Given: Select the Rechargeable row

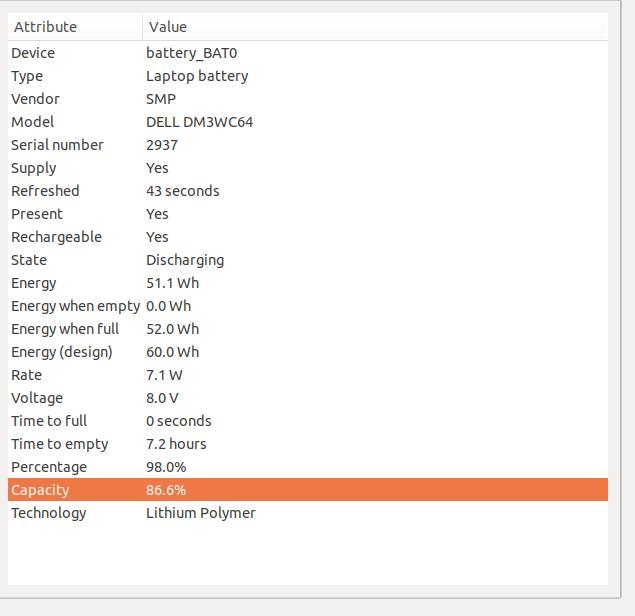Looking at the screenshot, I should 308,237.
